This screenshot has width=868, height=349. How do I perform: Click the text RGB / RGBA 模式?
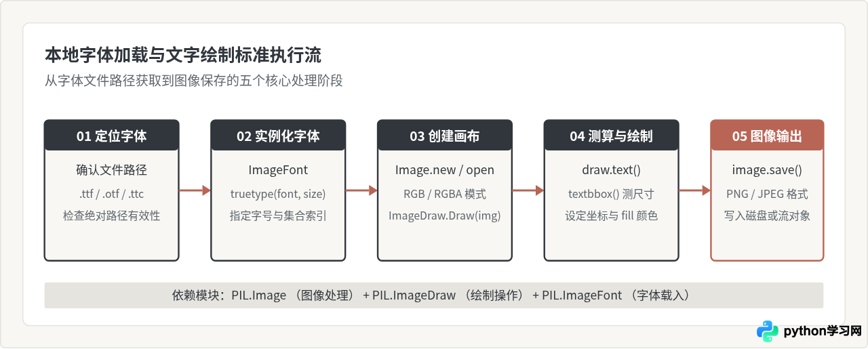pos(445,194)
